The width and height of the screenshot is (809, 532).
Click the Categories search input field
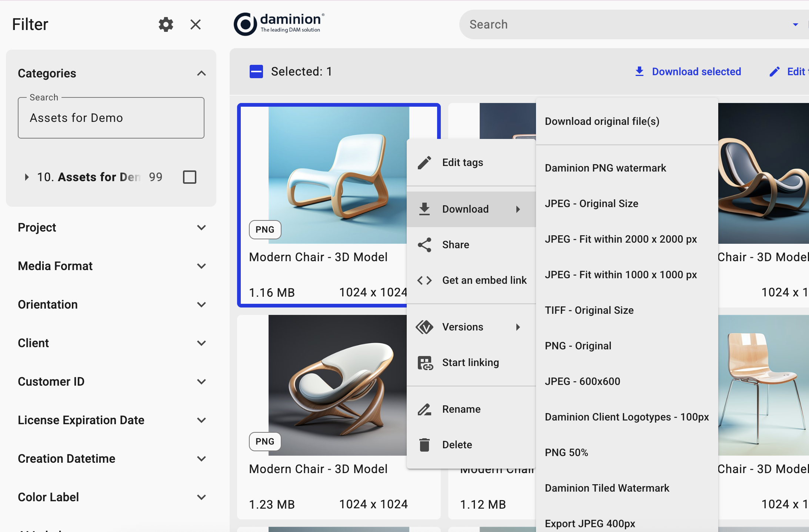coord(111,118)
